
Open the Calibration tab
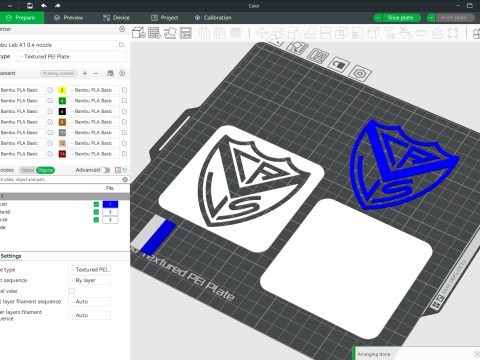tap(213, 18)
